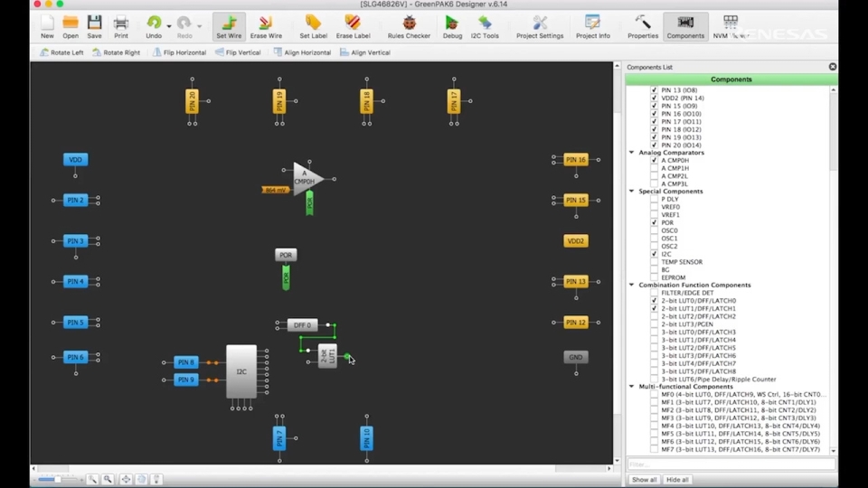Align components vertically

[364, 52]
